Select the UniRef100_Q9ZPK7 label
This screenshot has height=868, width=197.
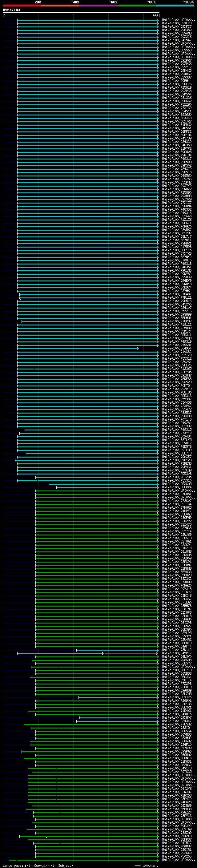click(x=176, y=61)
